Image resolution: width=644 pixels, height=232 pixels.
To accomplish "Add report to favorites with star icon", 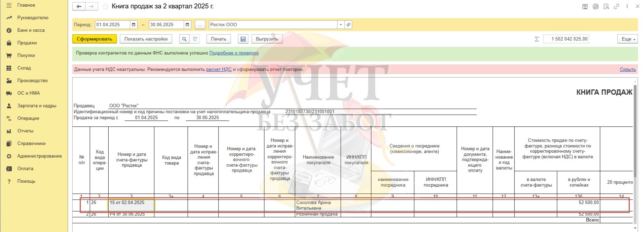I will 105,7.
